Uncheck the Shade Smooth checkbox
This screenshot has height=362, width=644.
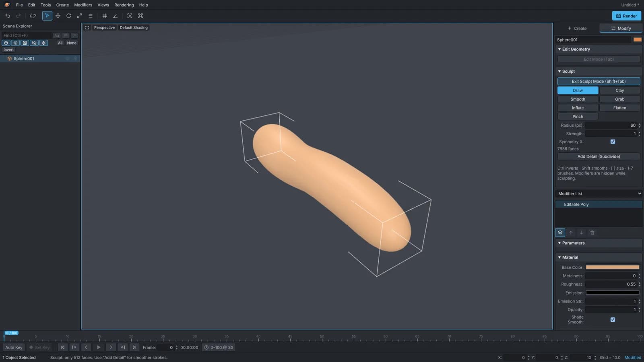click(613, 319)
